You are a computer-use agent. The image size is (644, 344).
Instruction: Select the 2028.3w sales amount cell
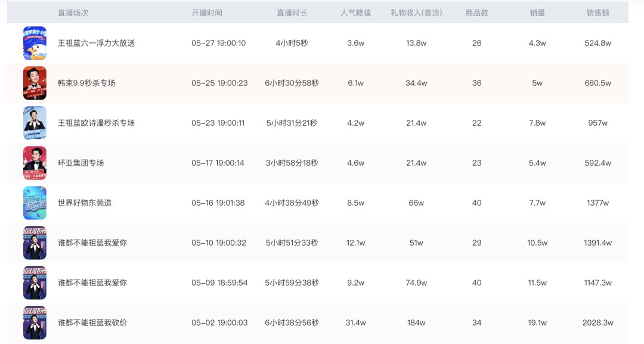tap(597, 323)
